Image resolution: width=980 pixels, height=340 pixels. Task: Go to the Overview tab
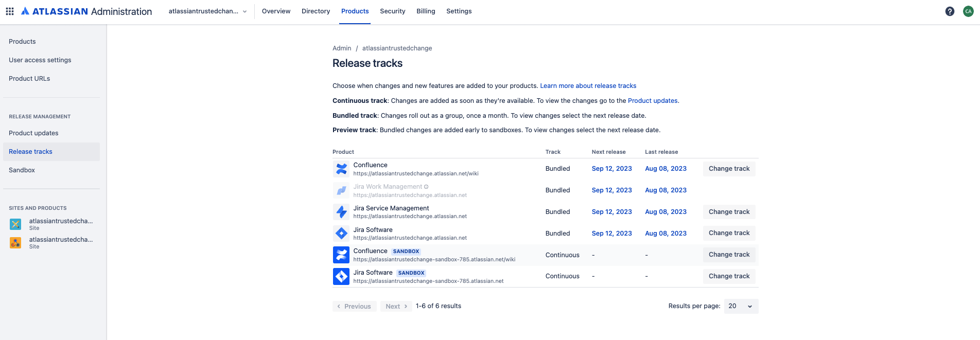(x=276, y=11)
